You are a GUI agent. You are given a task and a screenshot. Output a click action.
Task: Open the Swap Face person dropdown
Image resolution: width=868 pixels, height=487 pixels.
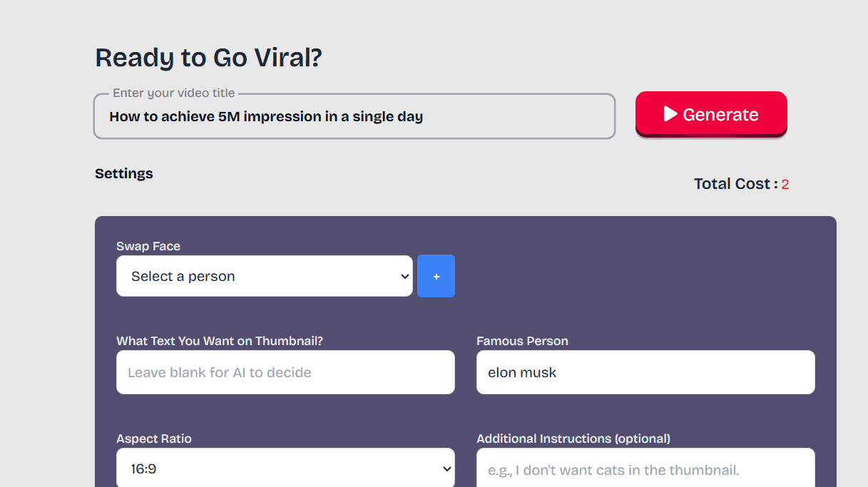265,276
